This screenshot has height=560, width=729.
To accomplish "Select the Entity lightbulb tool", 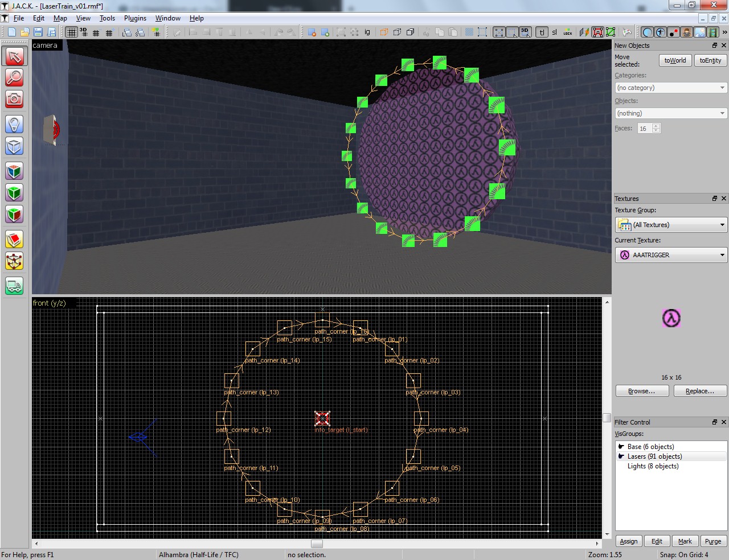I will point(14,124).
